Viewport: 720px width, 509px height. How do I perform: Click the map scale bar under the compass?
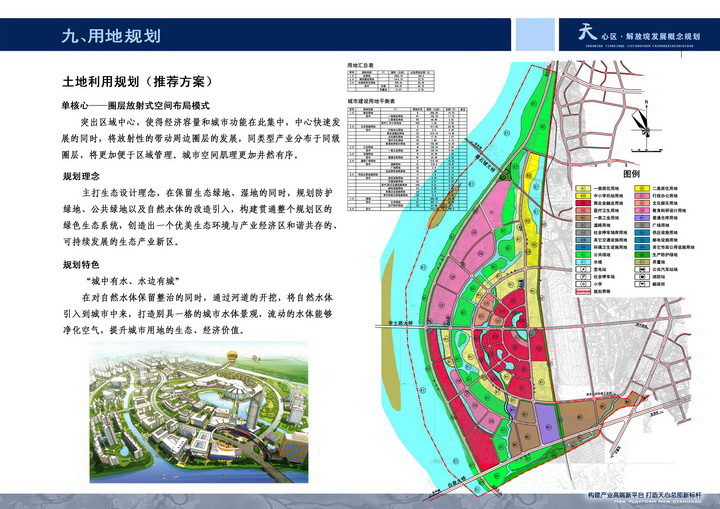(647, 150)
